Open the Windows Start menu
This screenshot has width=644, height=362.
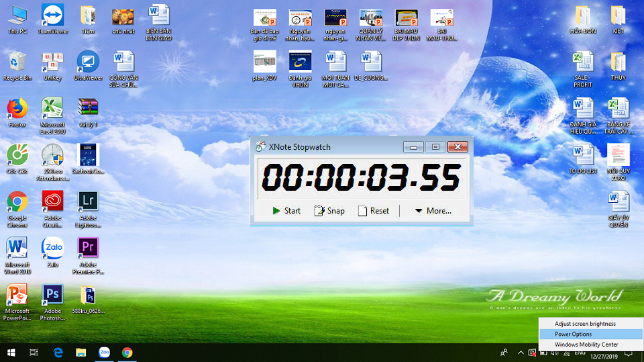click(x=11, y=353)
